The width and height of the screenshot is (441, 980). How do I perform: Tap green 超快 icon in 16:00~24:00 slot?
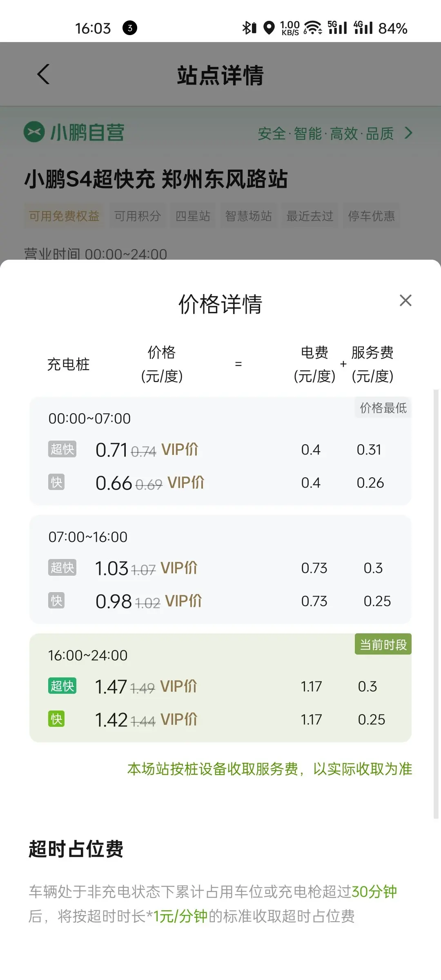click(62, 686)
